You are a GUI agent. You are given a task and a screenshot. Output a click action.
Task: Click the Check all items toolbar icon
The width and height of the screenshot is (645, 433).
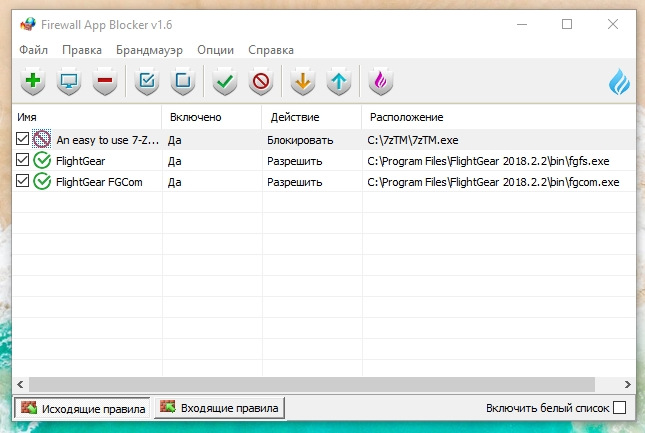click(147, 81)
